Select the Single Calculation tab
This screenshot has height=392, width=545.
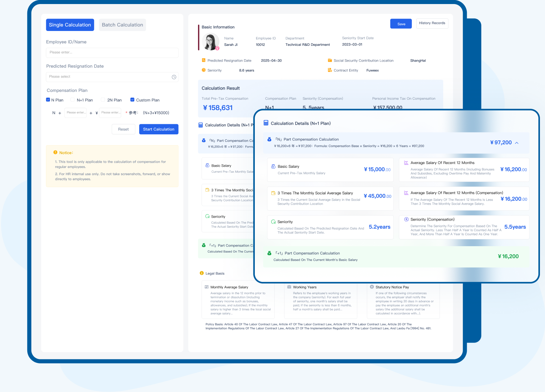click(70, 25)
